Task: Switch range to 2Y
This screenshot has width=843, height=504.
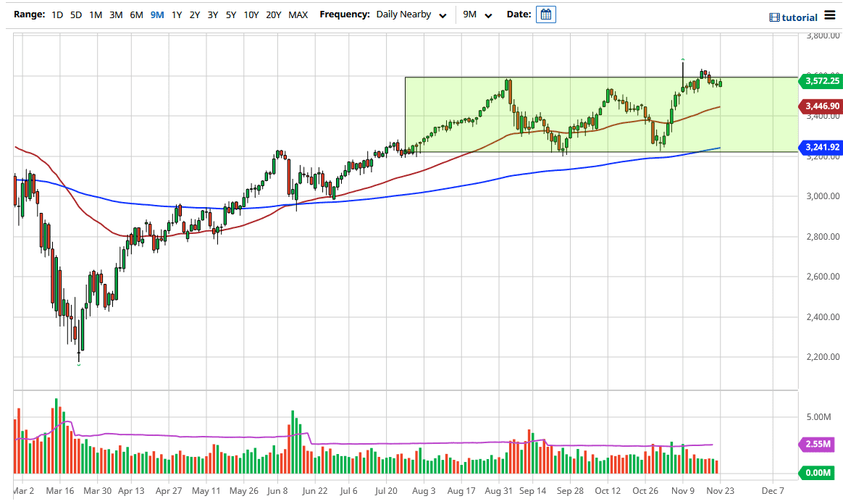Action: pos(195,15)
